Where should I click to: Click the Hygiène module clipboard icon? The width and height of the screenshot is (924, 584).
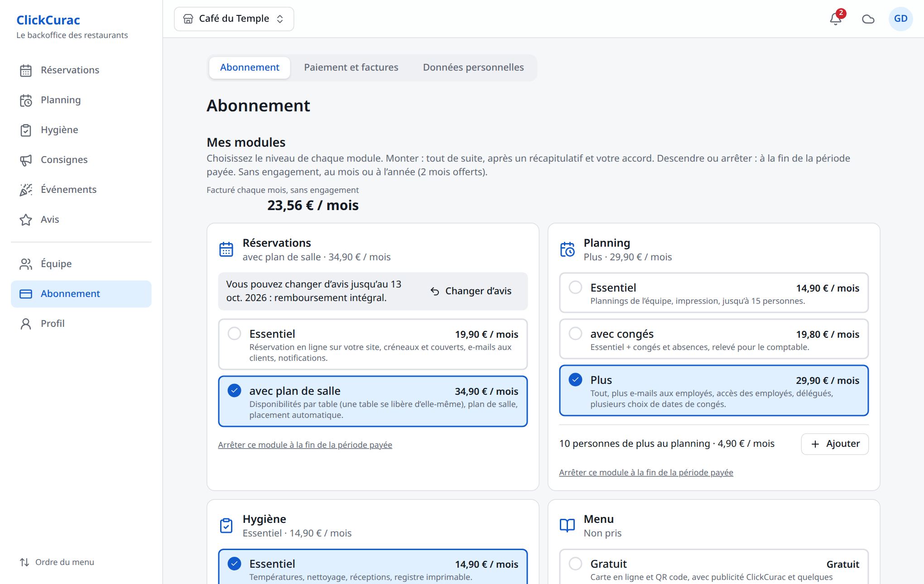[226, 526]
